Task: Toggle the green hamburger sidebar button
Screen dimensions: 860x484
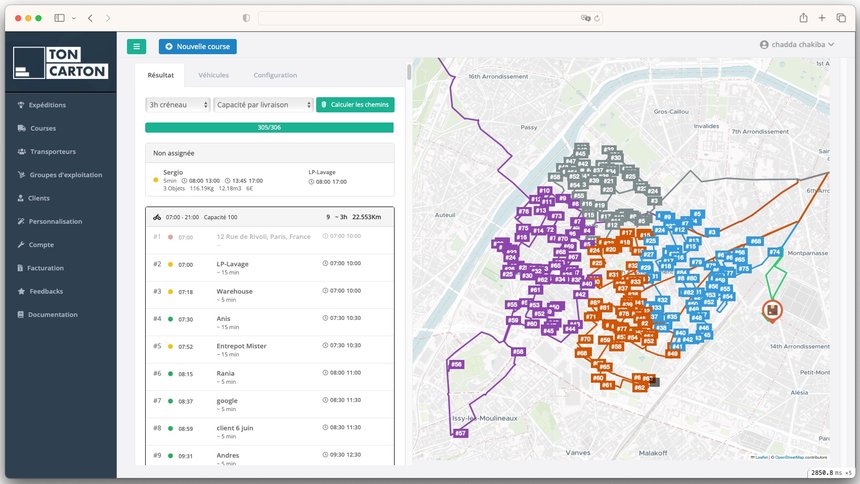Action: [x=137, y=46]
